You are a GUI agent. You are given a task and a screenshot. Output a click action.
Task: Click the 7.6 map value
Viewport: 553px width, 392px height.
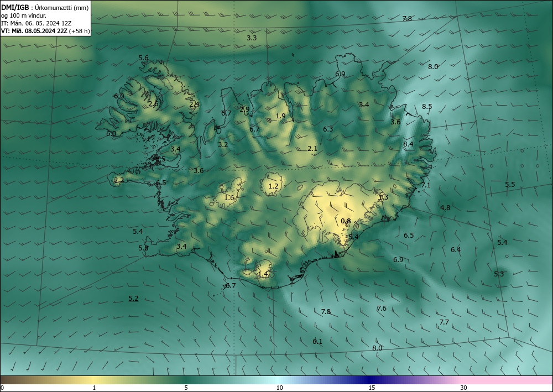pos(382,308)
